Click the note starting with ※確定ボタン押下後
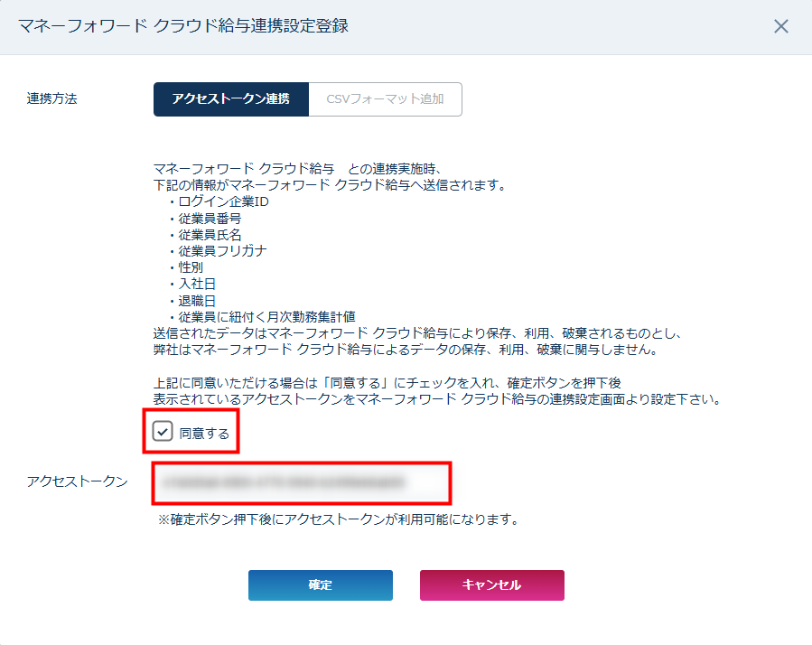The width and height of the screenshot is (812, 645). tap(338, 519)
